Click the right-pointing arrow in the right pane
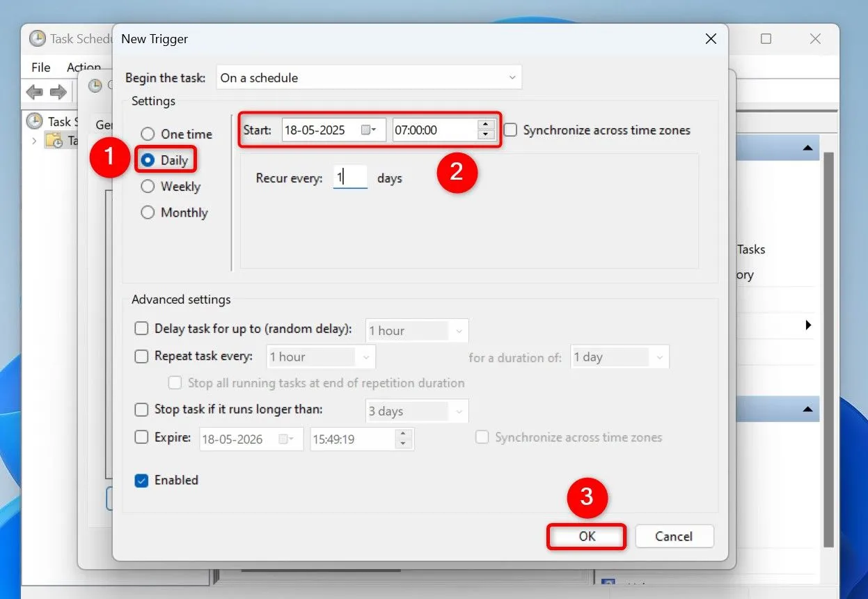Screen dimensions: 868x599 coord(808,325)
